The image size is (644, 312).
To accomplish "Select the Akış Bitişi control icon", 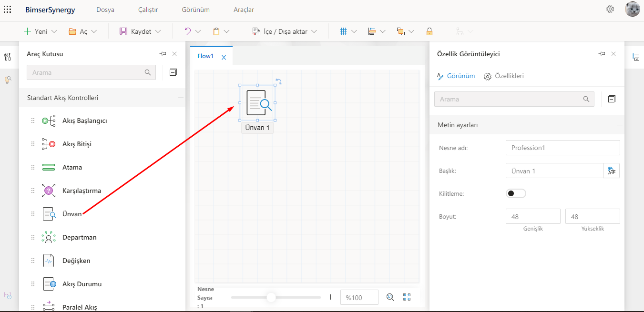I will 49,144.
